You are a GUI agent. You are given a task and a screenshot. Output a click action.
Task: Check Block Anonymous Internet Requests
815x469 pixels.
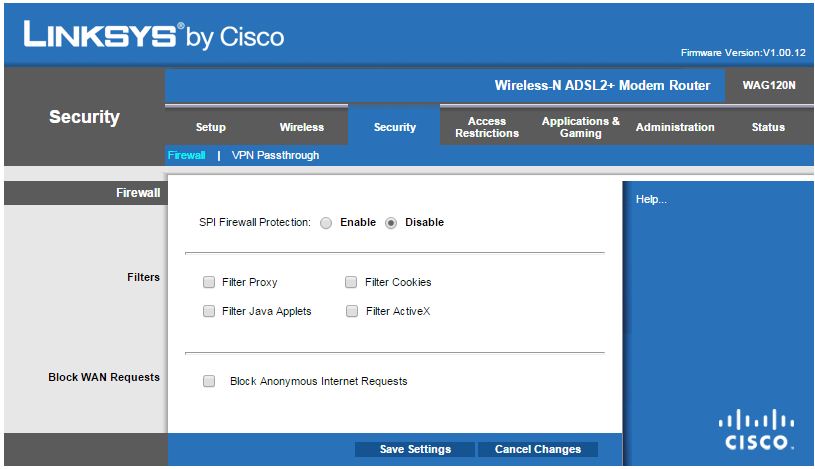point(209,381)
